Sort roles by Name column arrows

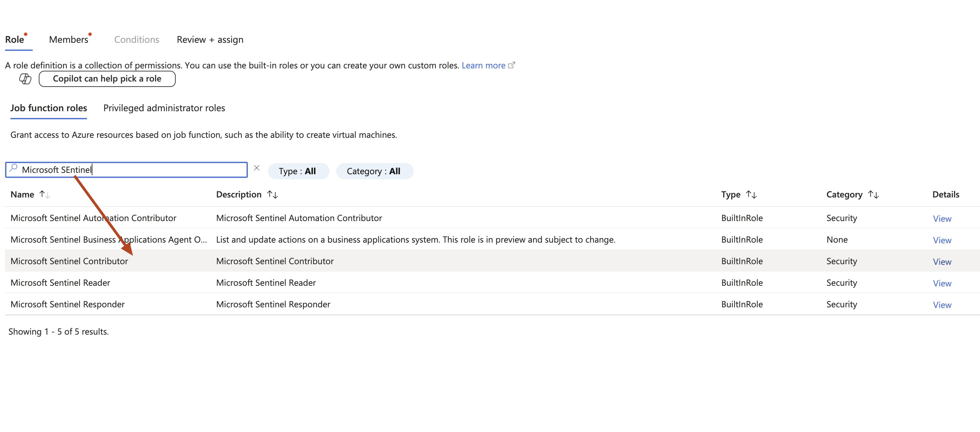(45, 194)
